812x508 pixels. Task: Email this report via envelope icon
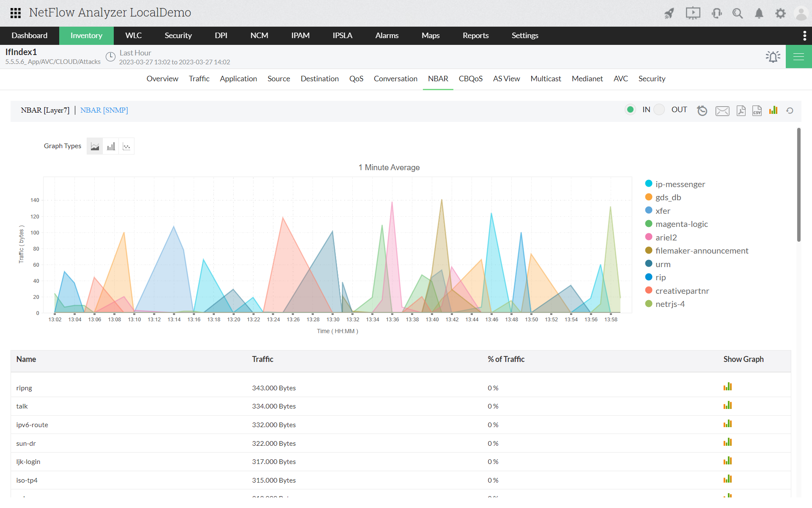(x=722, y=111)
